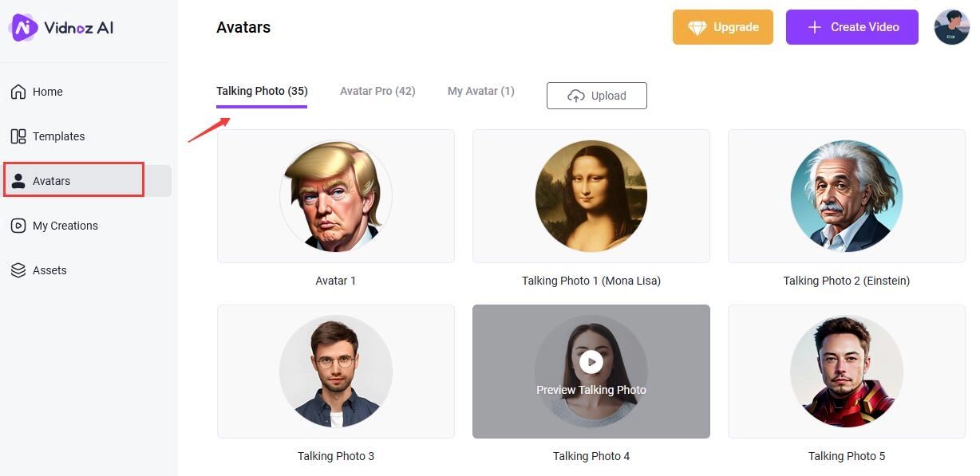
Task: Open the user profile avatar menu
Action: click(951, 26)
